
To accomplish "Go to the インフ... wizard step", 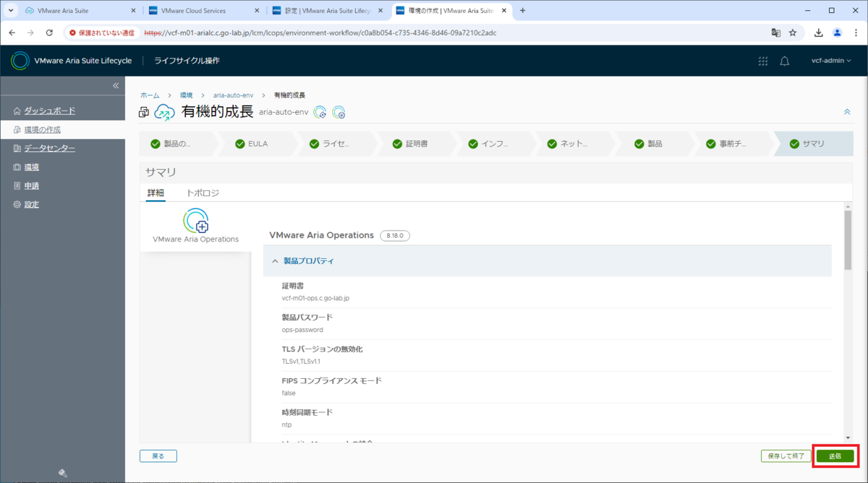I will tap(496, 144).
